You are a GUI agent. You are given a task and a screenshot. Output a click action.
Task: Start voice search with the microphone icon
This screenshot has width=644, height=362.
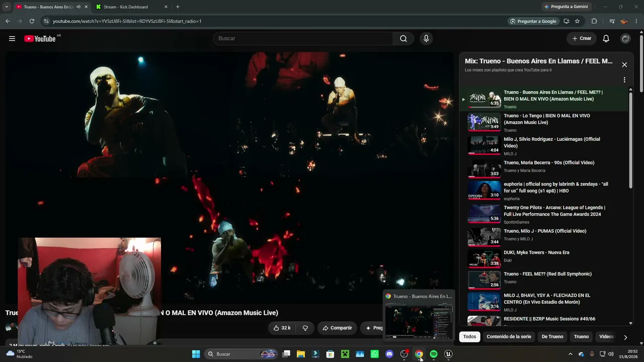[x=426, y=39]
